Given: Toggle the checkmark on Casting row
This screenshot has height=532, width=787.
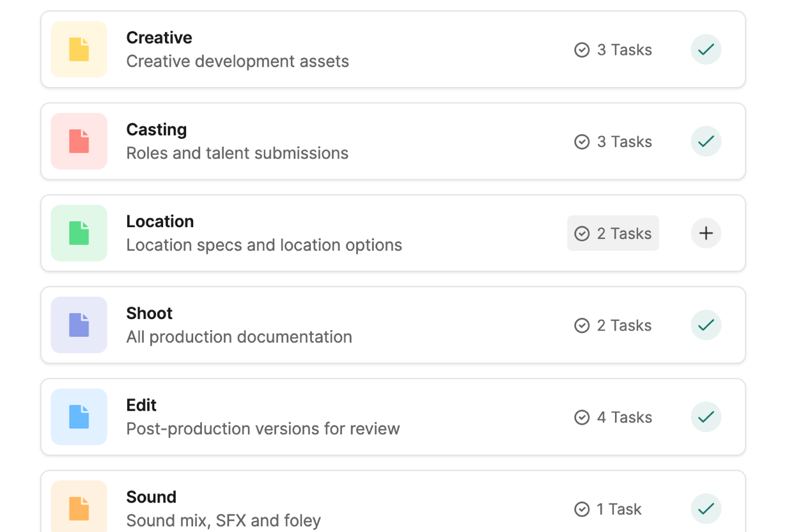Looking at the screenshot, I should tap(706, 141).
